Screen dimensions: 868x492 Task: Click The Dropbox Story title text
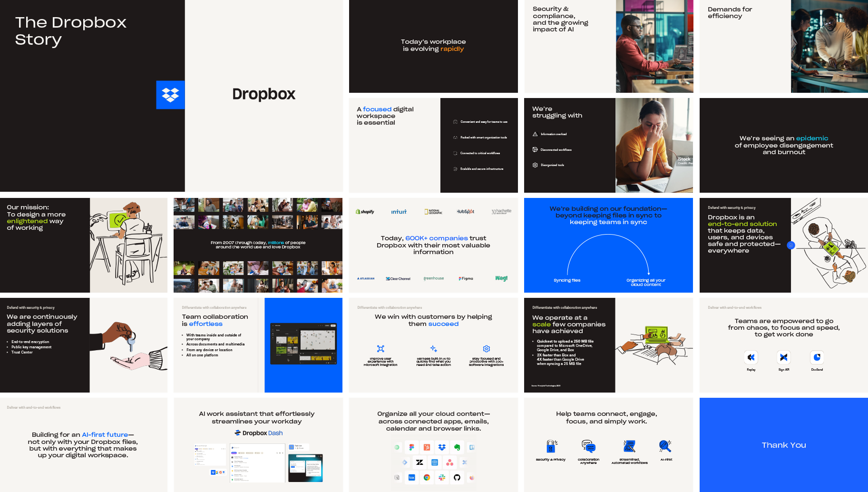[x=70, y=31]
